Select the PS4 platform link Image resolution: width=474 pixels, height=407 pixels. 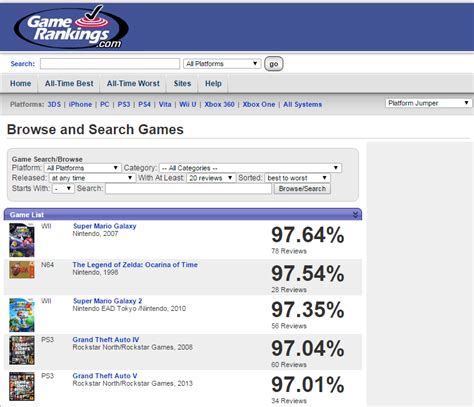pyautogui.click(x=144, y=104)
